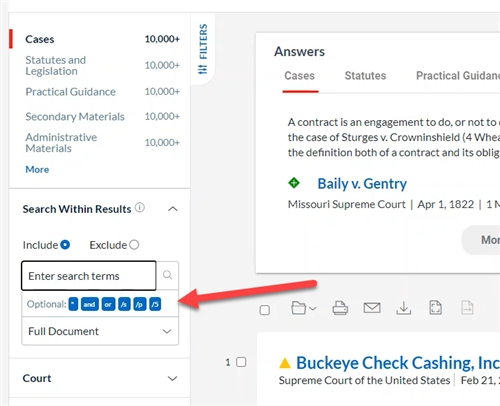Open the Baily v. Gentry case link
Viewport: 500px width, 406px height.
tap(362, 184)
